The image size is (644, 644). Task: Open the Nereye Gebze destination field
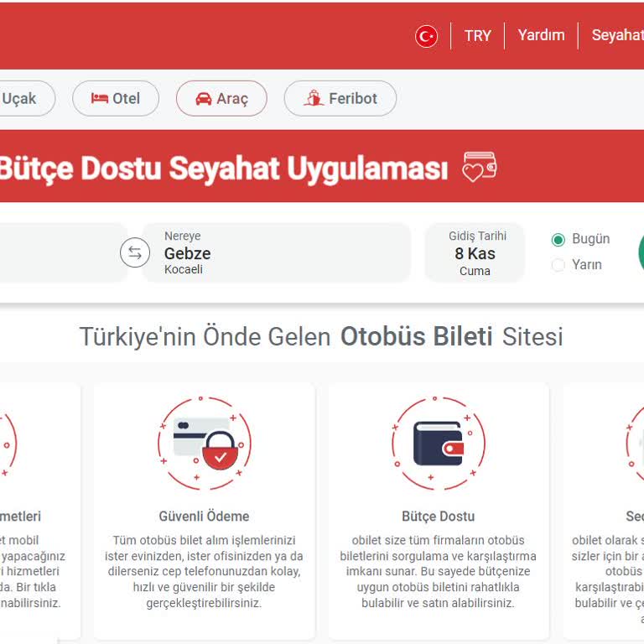277,253
